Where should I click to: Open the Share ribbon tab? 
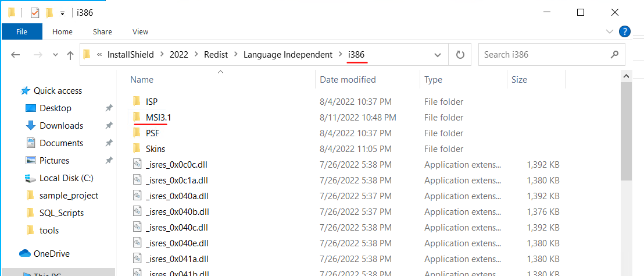click(x=102, y=31)
